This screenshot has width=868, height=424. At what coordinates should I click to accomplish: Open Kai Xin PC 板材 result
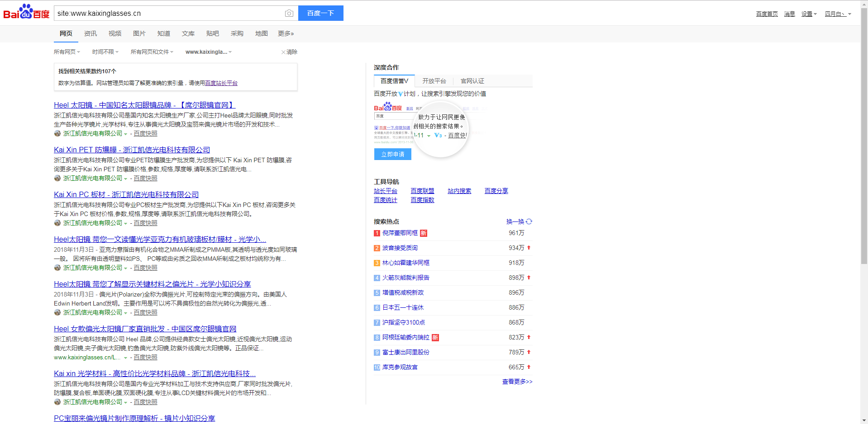[126, 194]
